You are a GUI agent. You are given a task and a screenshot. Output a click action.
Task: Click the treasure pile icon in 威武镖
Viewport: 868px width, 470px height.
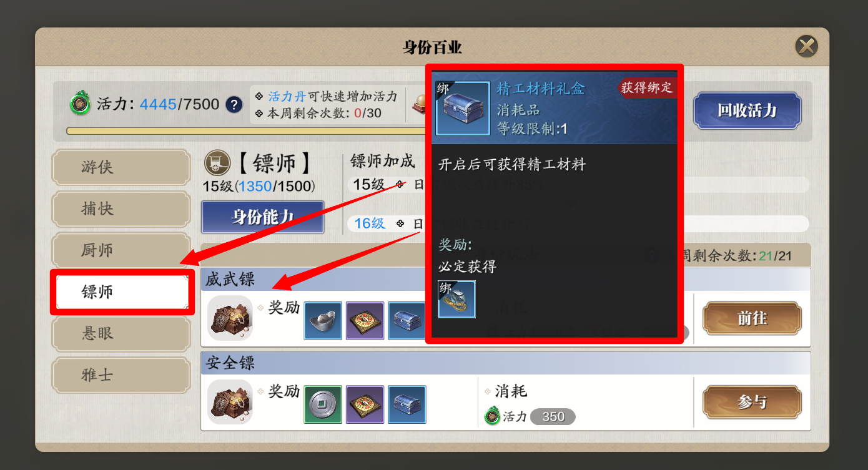[x=230, y=318]
